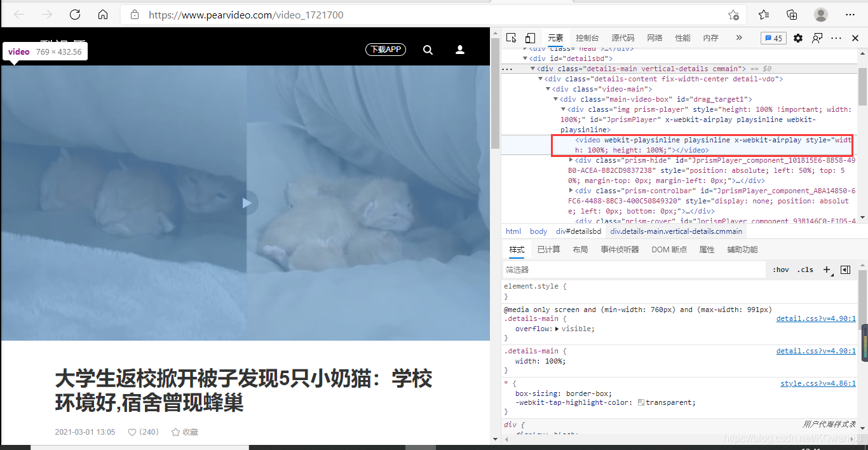
Task: Click body in the breadcrumb bar
Action: pos(538,231)
